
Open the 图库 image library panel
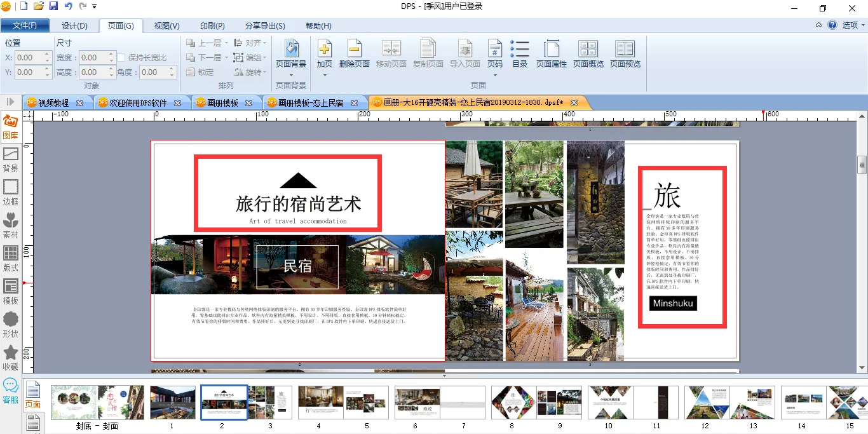(x=11, y=127)
